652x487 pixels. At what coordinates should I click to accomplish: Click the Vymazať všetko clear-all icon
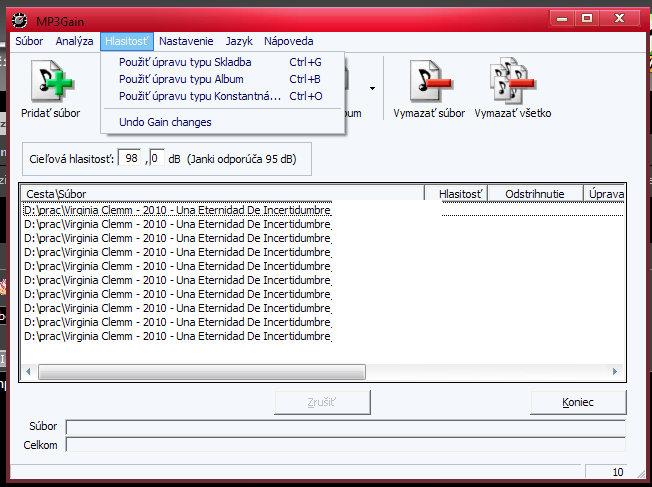click(513, 80)
